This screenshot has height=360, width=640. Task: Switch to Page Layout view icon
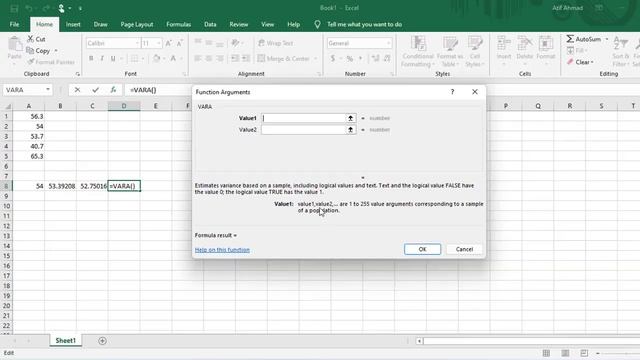565,353
